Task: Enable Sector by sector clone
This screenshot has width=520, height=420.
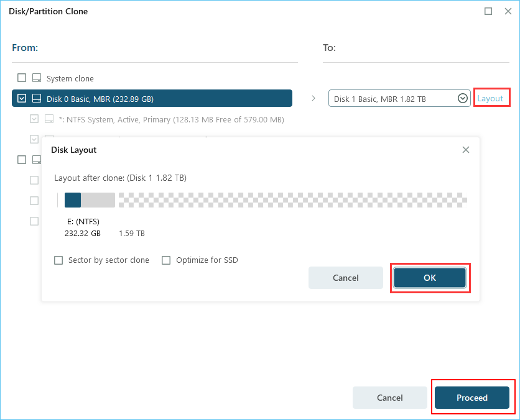Action: tap(58, 260)
